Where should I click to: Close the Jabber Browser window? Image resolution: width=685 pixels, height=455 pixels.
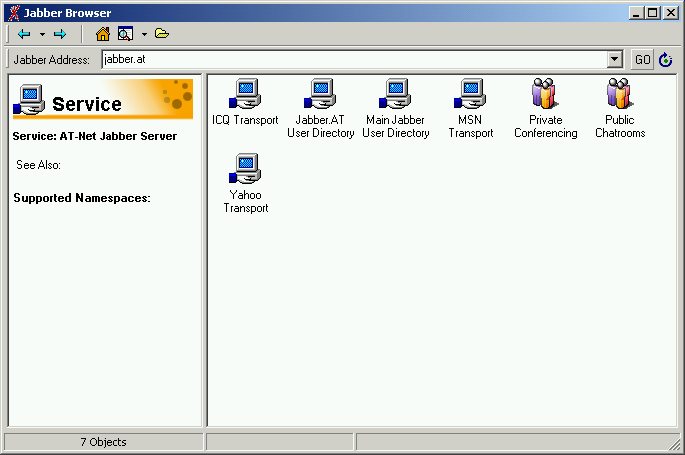pyautogui.click(x=671, y=13)
